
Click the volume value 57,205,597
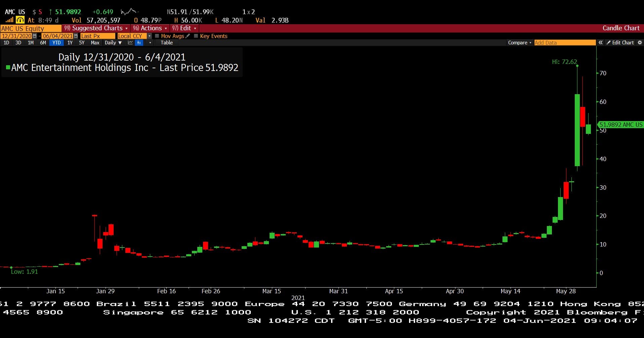click(x=103, y=21)
